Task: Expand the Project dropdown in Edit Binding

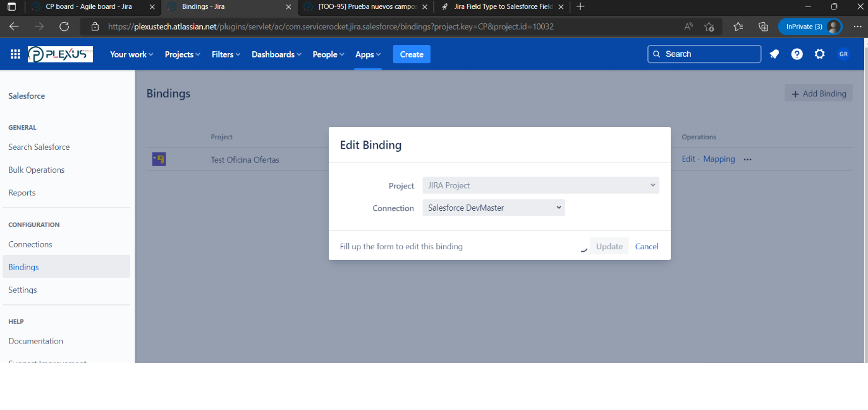Action: click(x=541, y=185)
